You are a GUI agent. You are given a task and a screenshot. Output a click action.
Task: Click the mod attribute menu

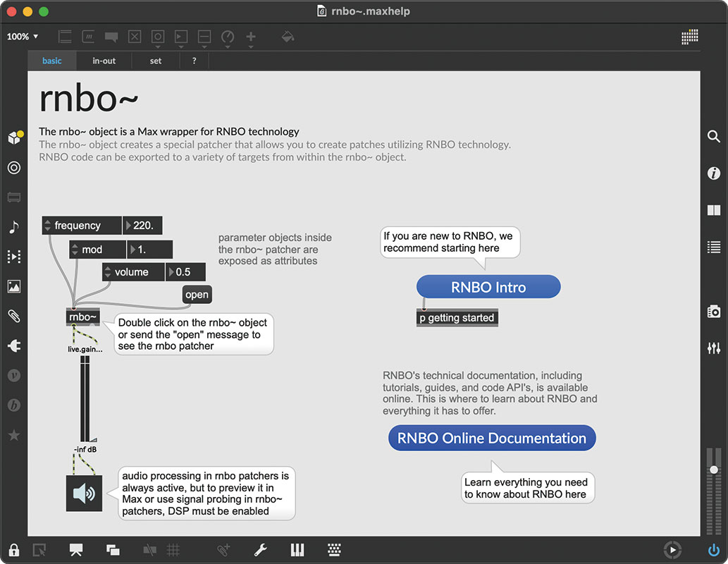[x=98, y=250]
